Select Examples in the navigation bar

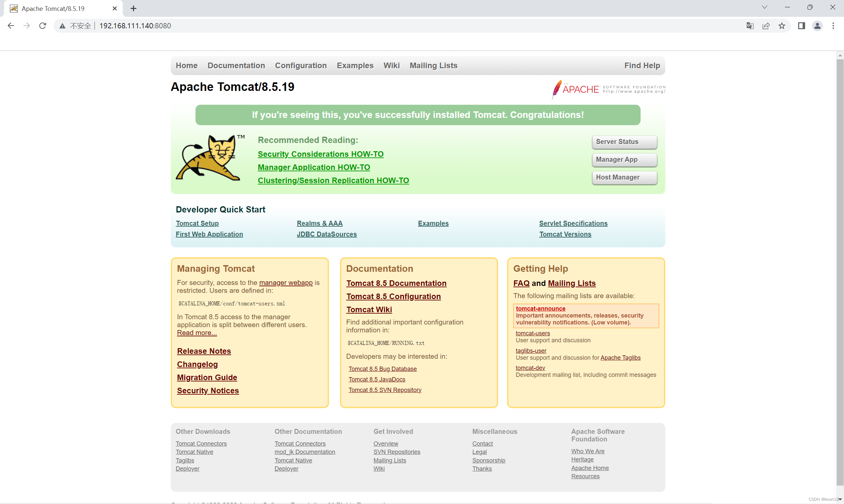[355, 66]
